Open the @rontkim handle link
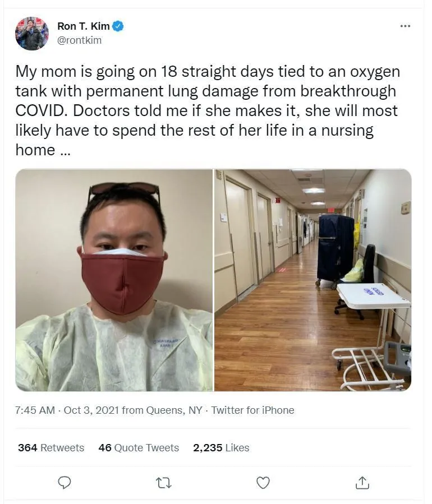Image resolution: width=432 pixels, height=504 pixels. [80, 40]
